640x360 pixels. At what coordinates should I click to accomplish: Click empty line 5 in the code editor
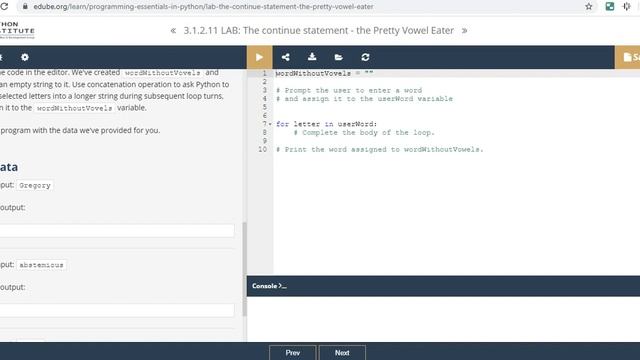tap(456, 107)
